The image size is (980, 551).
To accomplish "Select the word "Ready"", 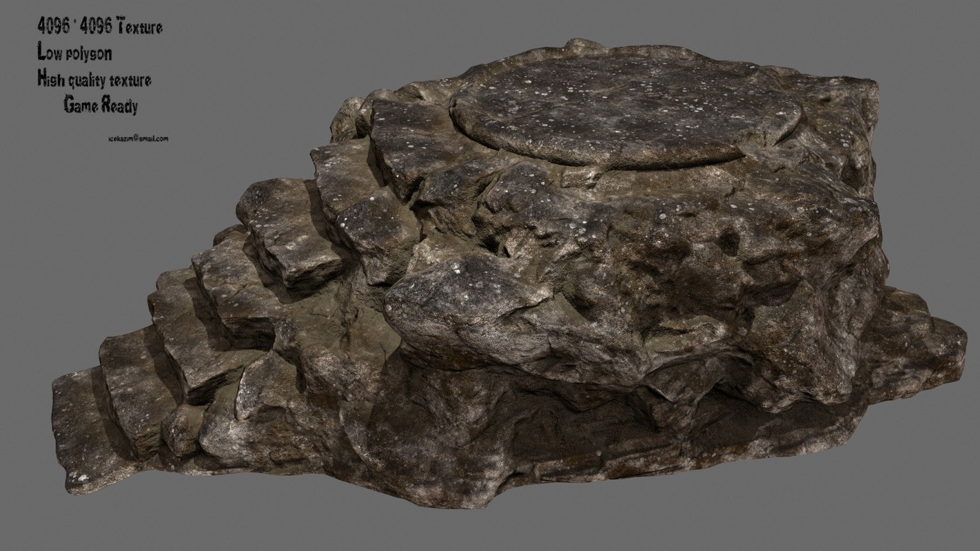I will click(120, 105).
